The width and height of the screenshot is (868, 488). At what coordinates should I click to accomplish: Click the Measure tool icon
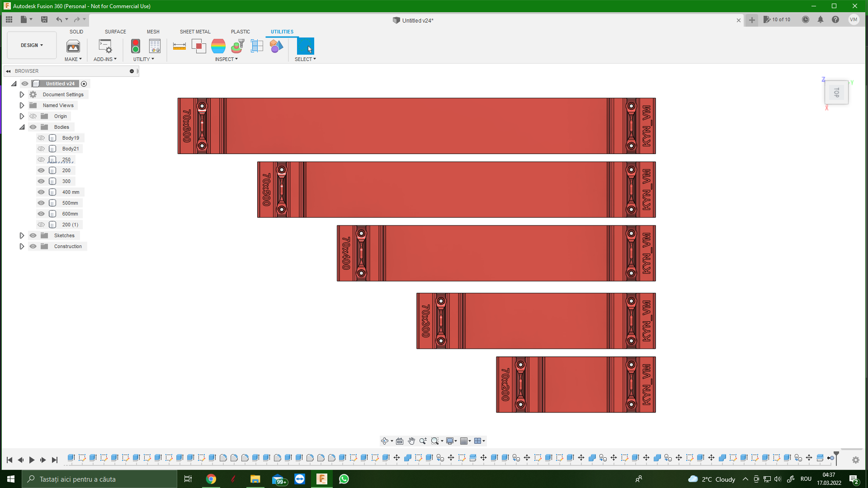pos(179,46)
